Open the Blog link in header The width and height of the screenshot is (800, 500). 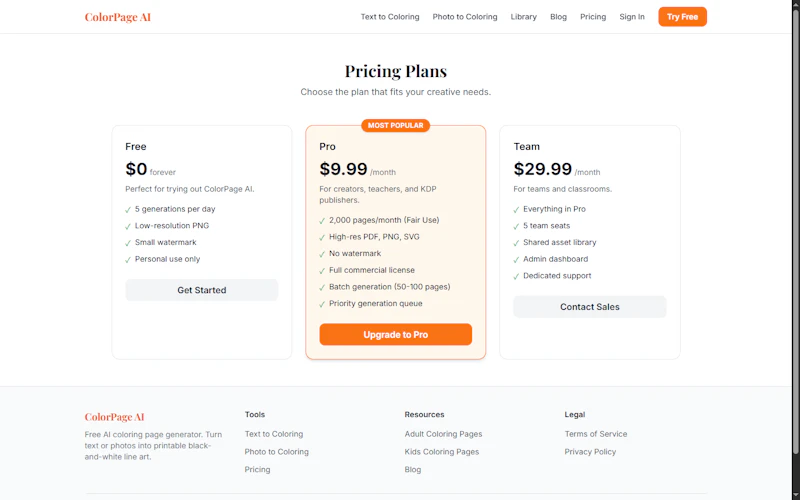pyautogui.click(x=558, y=17)
